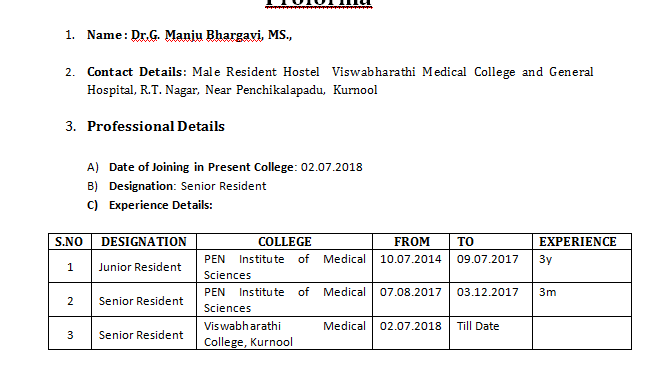
Task: Click the 3y experience cell
Action: point(582,267)
